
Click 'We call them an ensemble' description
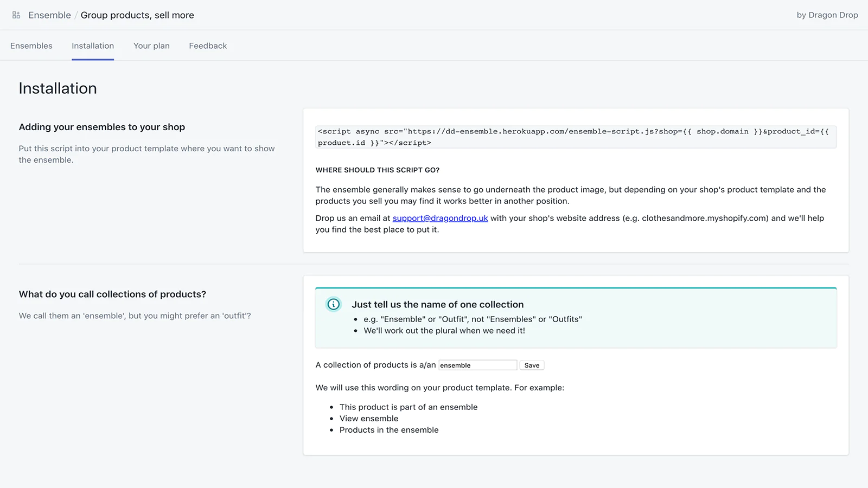click(x=135, y=316)
